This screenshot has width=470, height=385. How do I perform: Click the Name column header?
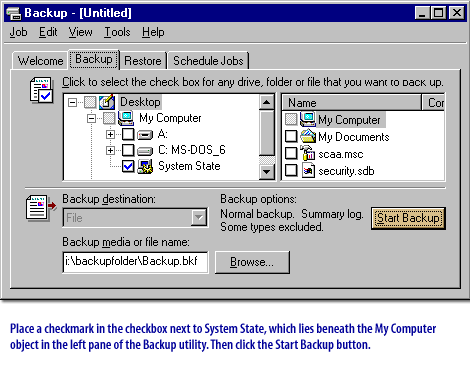click(352, 102)
